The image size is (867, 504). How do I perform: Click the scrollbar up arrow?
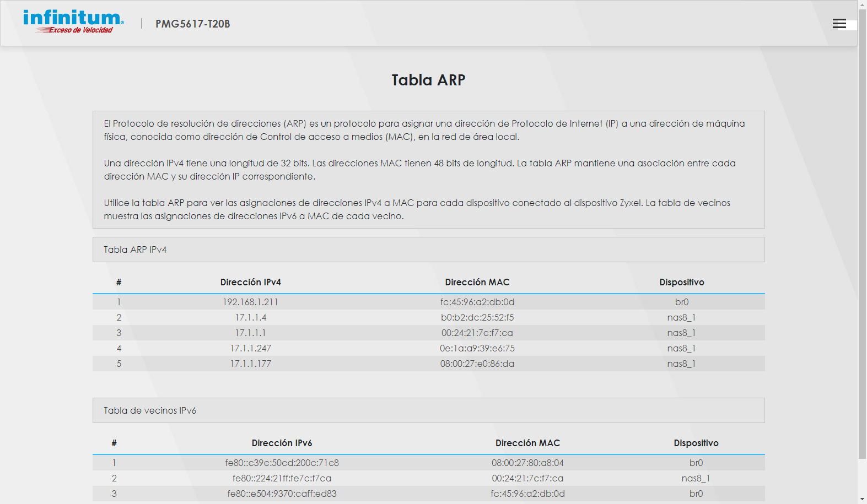coord(862,4)
